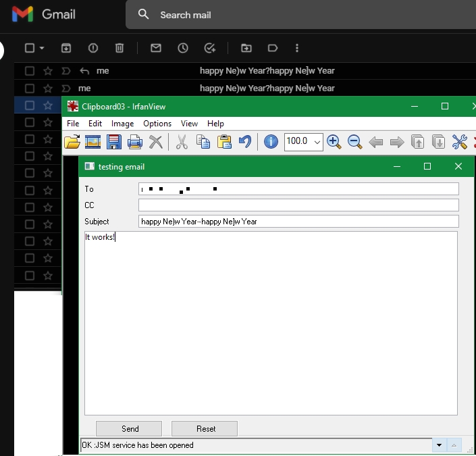Click the IrfanView zoom in magnifier

click(x=334, y=141)
